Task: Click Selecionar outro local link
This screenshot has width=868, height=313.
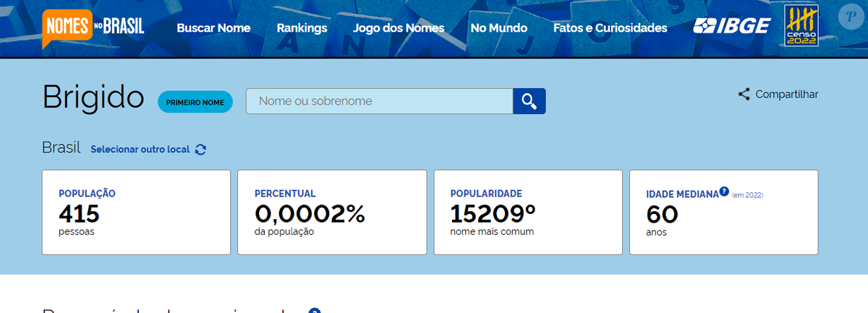Action: click(x=140, y=150)
